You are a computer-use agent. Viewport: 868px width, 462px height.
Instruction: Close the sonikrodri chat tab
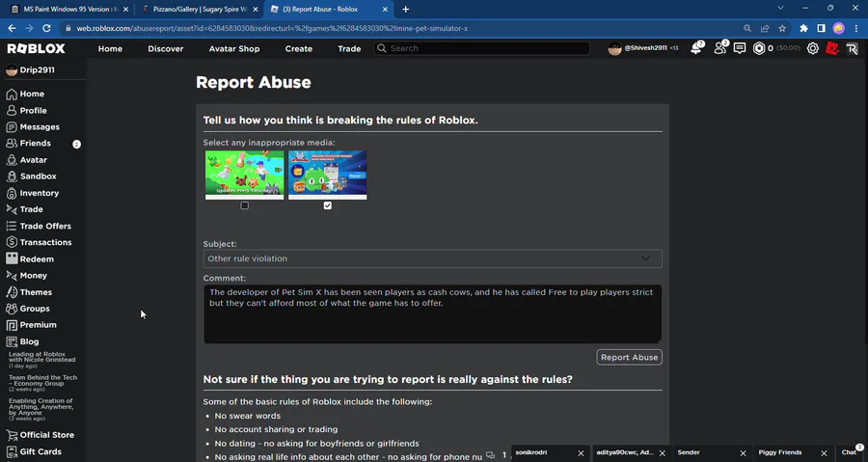[581, 453]
